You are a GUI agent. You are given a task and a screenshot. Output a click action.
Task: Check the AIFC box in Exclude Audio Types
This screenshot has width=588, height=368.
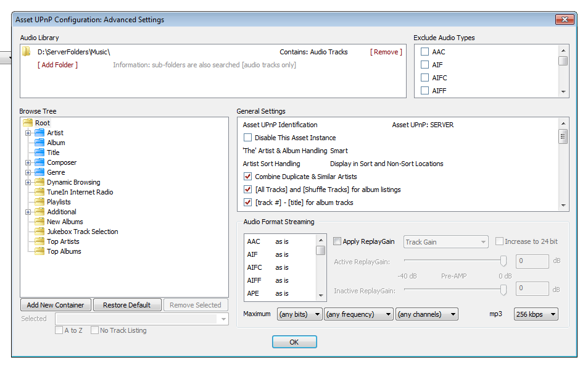(424, 78)
